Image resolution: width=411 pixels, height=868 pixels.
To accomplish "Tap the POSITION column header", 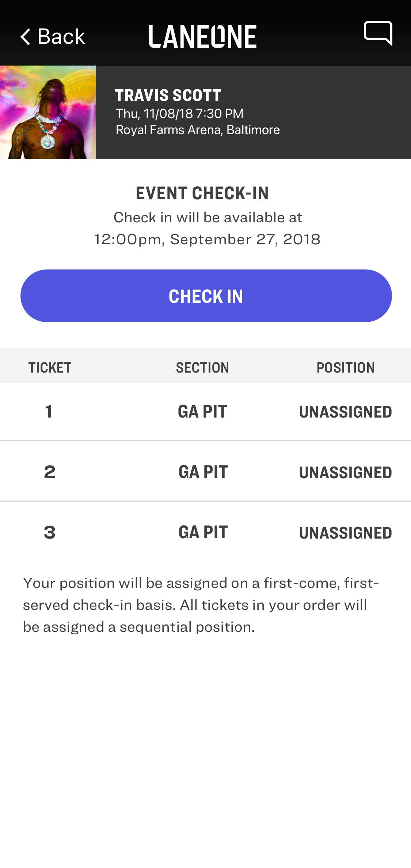I will tap(346, 367).
